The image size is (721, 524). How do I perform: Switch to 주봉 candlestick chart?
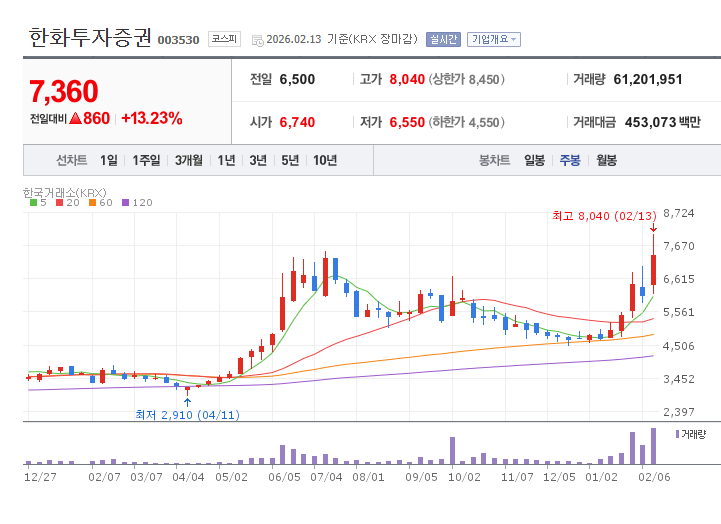click(570, 160)
